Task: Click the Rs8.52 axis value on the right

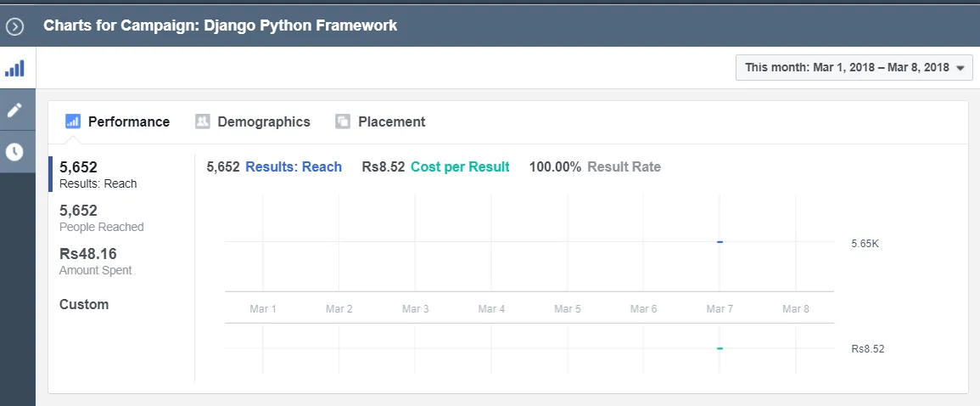Action: [867, 349]
